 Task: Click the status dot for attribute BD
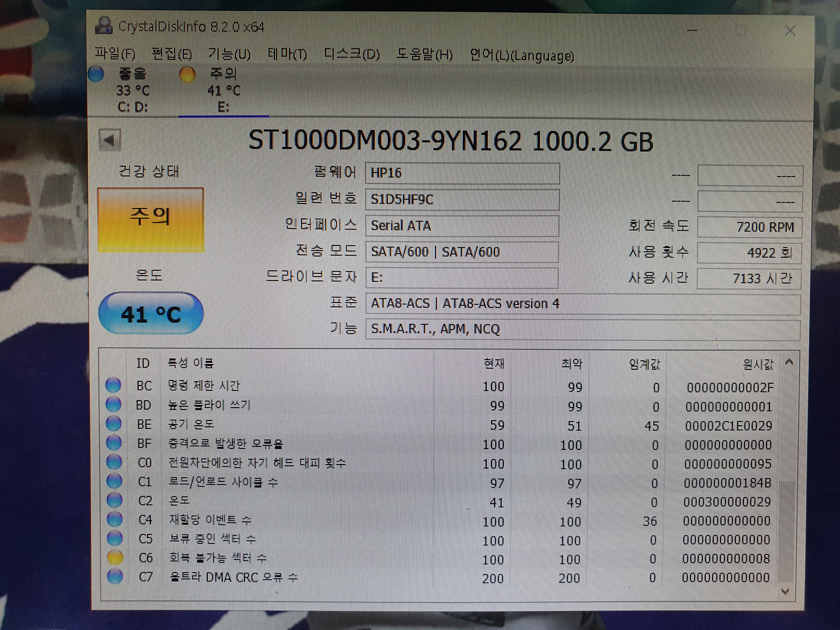tap(113, 404)
